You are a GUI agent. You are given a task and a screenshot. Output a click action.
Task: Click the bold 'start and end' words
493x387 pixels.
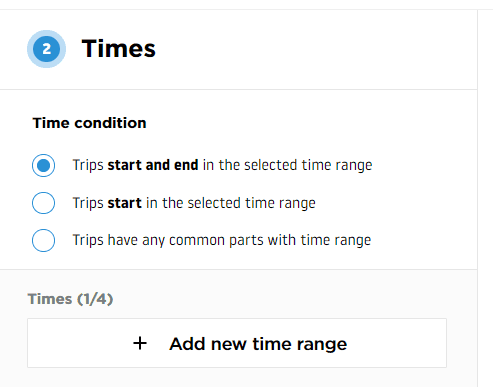pos(153,165)
